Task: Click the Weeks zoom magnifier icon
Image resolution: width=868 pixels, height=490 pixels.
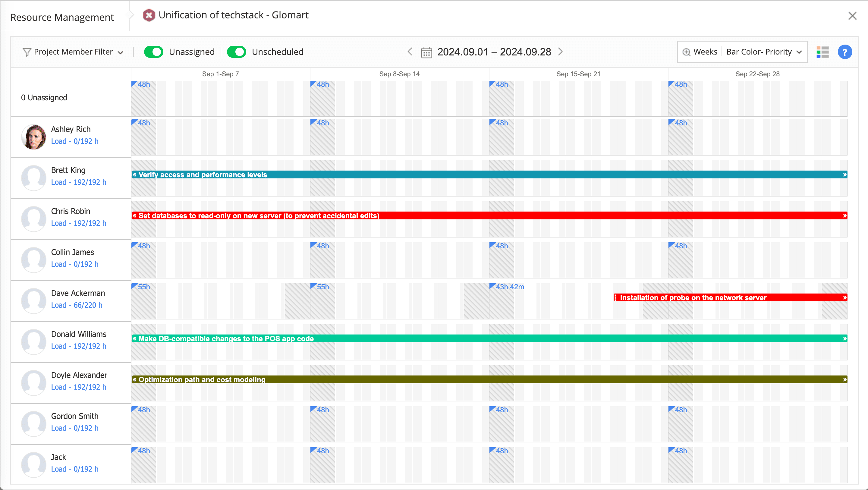Action: pyautogui.click(x=686, y=52)
